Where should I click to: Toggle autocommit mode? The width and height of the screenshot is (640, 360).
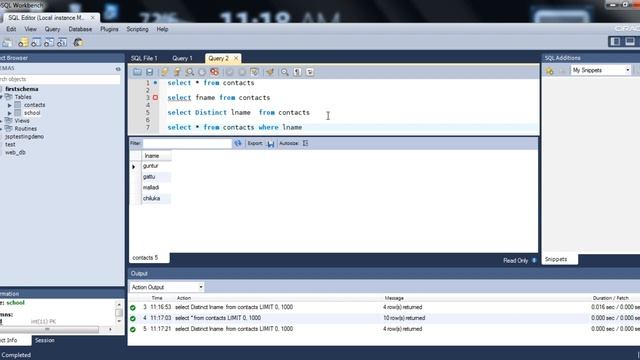[255, 72]
